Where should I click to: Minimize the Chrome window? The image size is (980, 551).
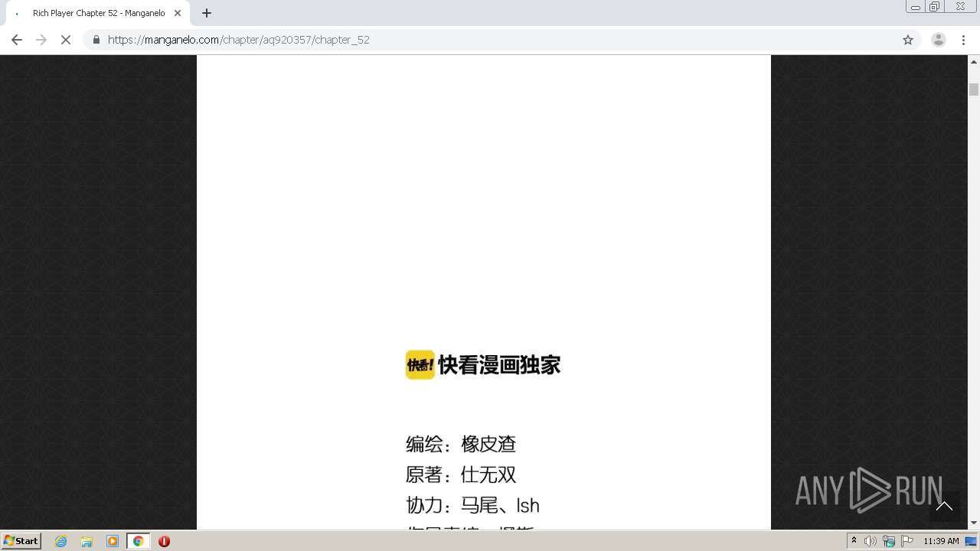coord(915,7)
